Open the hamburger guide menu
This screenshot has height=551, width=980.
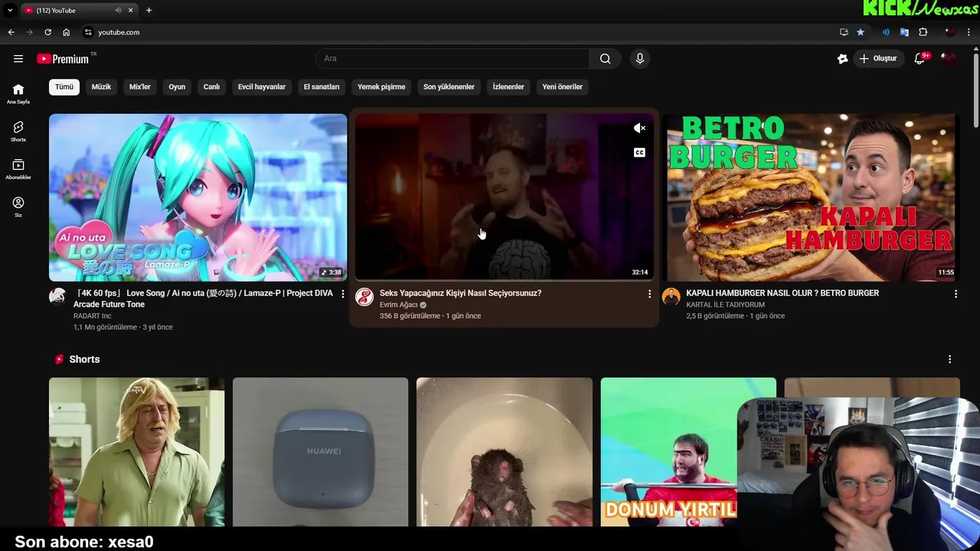click(x=18, y=59)
